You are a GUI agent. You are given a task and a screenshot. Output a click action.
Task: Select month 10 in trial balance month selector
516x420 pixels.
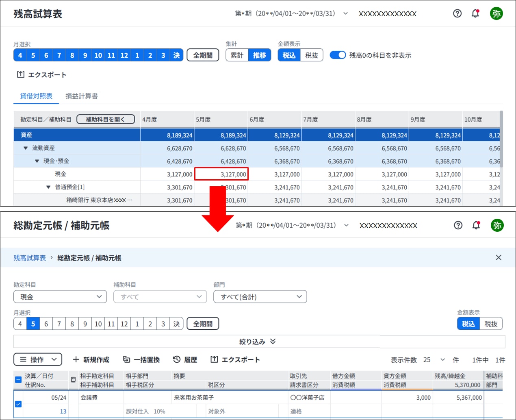coord(98,55)
